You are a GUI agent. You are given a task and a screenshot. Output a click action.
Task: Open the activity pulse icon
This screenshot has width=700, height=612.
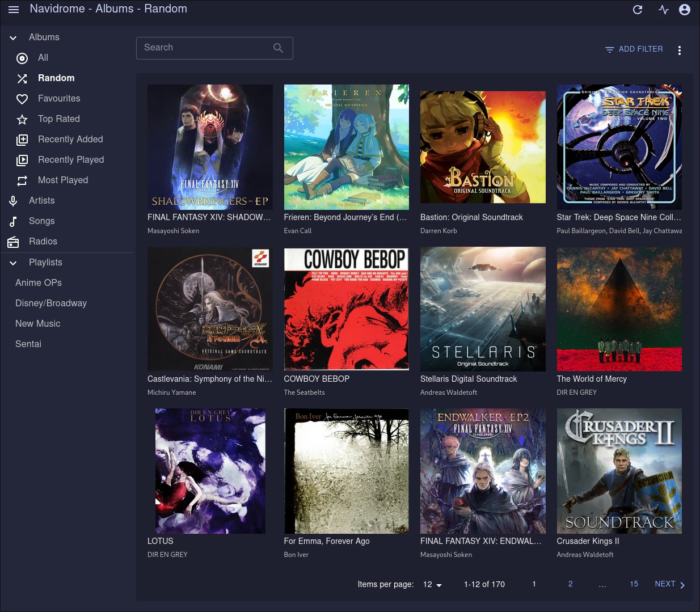pos(664,10)
